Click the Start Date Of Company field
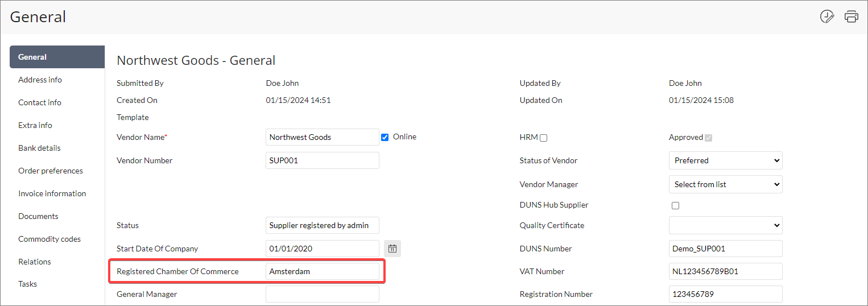The height and width of the screenshot is (306, 868). point(323,249)
